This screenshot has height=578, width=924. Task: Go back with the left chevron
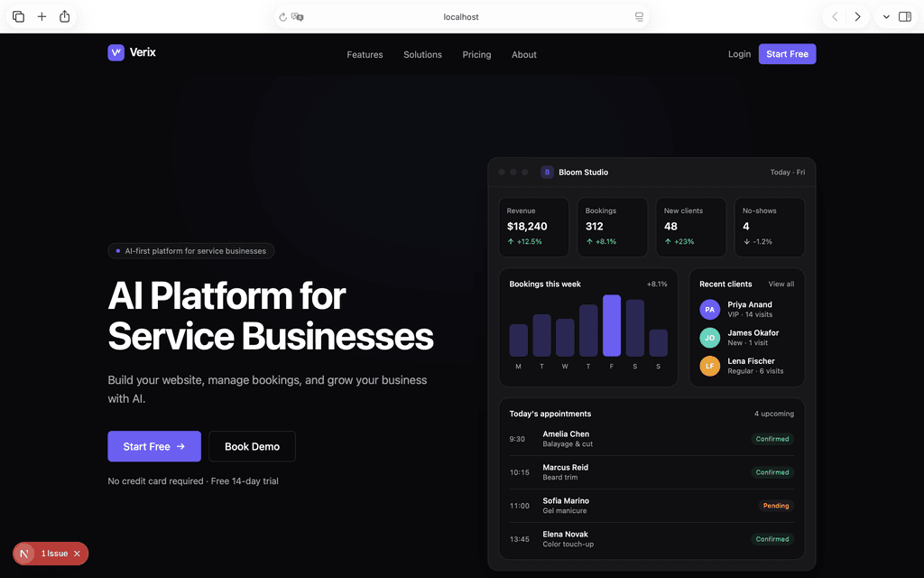[835, 16]
